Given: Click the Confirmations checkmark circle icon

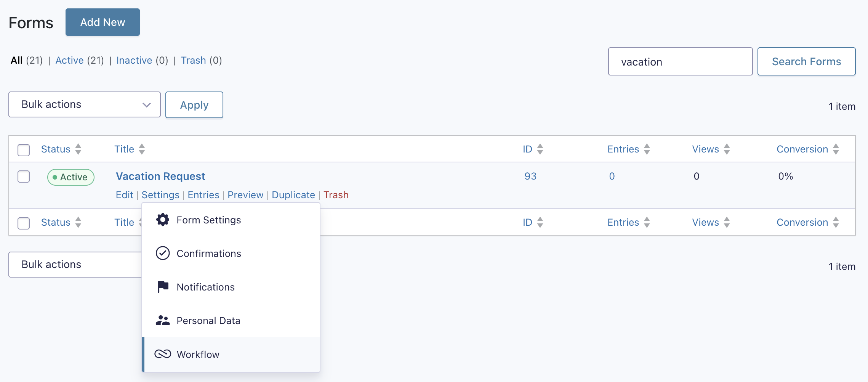Looking at the screenshot, I should [x=163, y=253].
